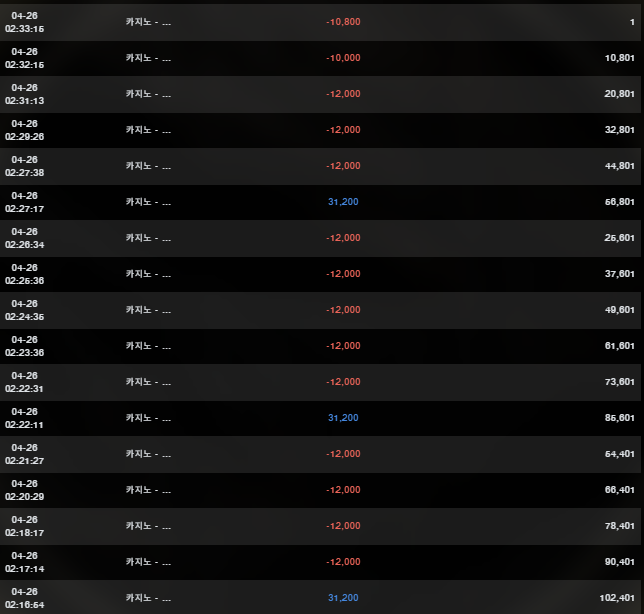Click the balance value 32,801
Screen dimensions: 644x614
tap(620, 130)
